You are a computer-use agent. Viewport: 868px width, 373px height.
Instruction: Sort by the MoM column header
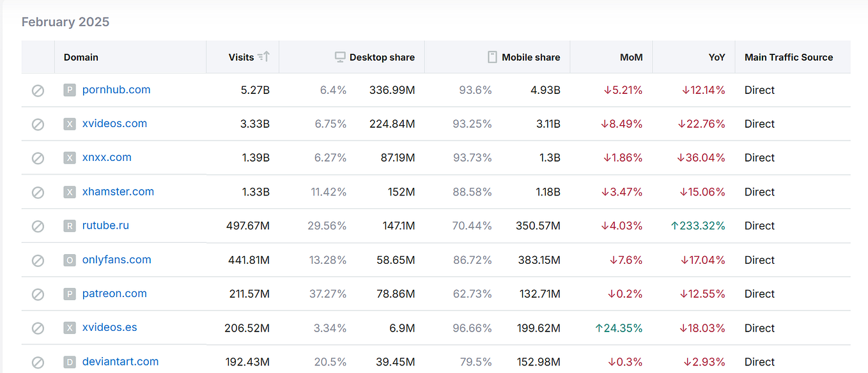[x=632, y=57]
